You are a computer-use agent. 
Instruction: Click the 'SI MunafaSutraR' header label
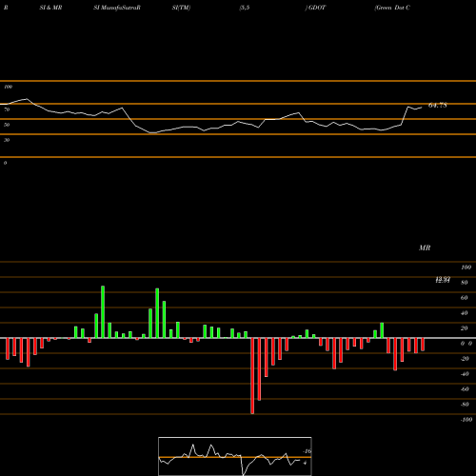[x=117, y=8]
